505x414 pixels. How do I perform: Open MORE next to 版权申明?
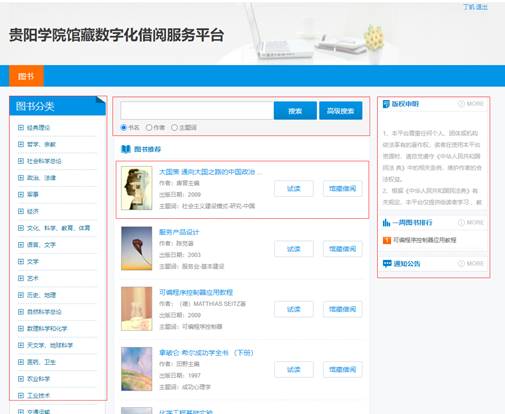coord(471,104)
